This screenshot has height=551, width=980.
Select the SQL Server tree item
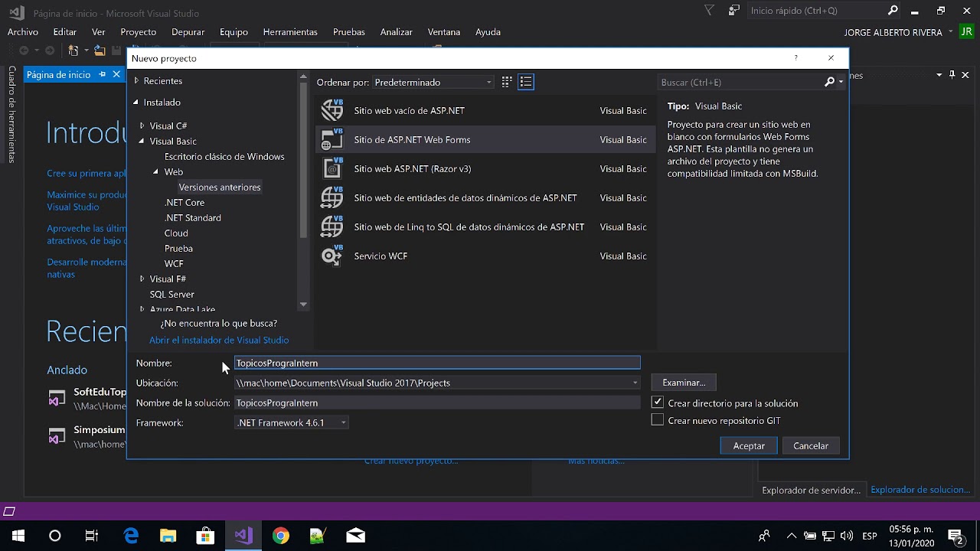(172, 294)
